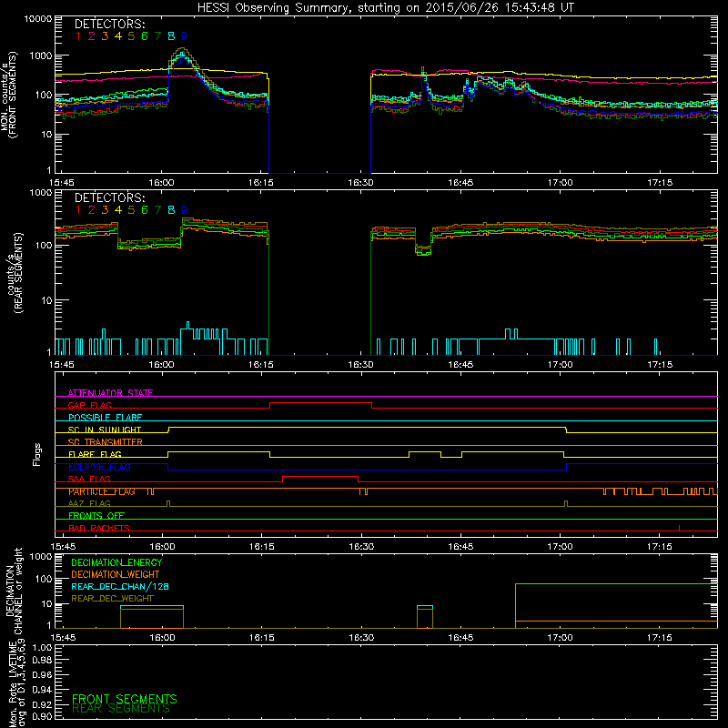Click the 17:15 time label under the decimation plot
This screenshot has height=728, width=728.
pos(659,638)
